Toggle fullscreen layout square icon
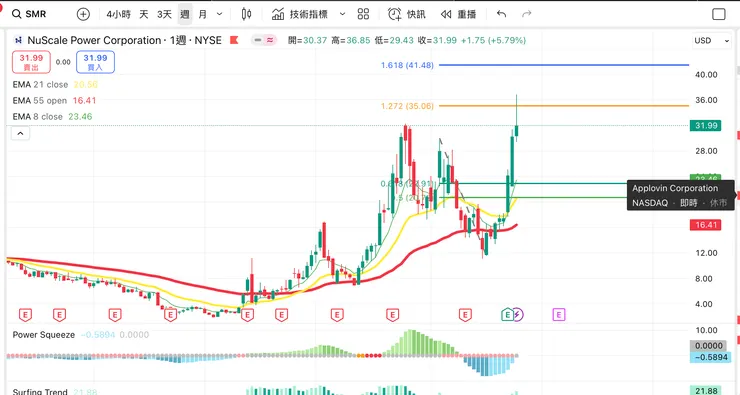The width and height of the screenshot is (740, 395). tap(719, 14)
